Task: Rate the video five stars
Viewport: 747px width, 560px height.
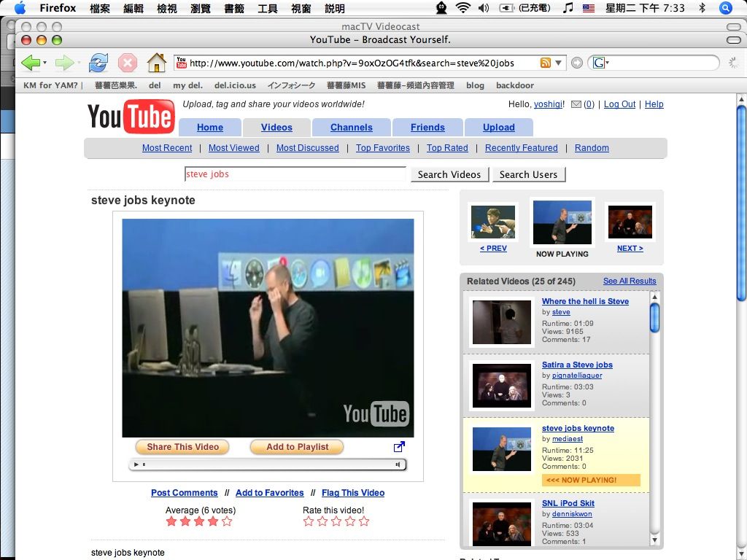Action: [364, 521]
